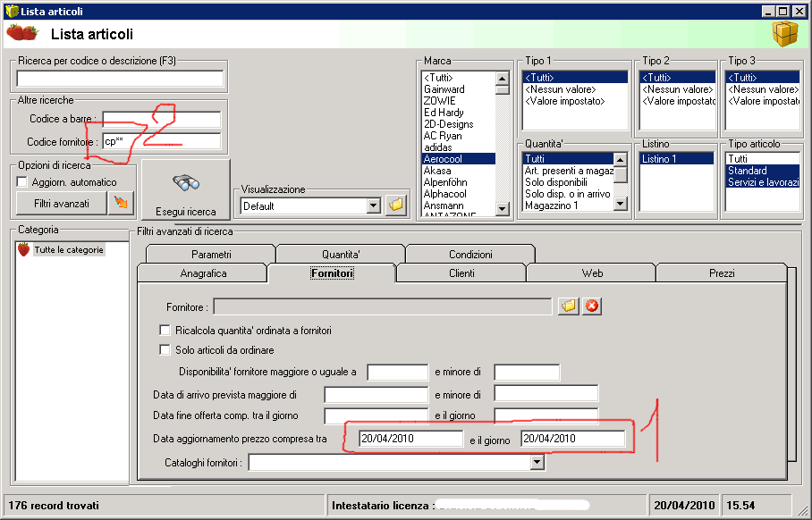Select Tutte le categorie tree node
The height and width of the screenshot is (520, 812).
pos(69,249)
